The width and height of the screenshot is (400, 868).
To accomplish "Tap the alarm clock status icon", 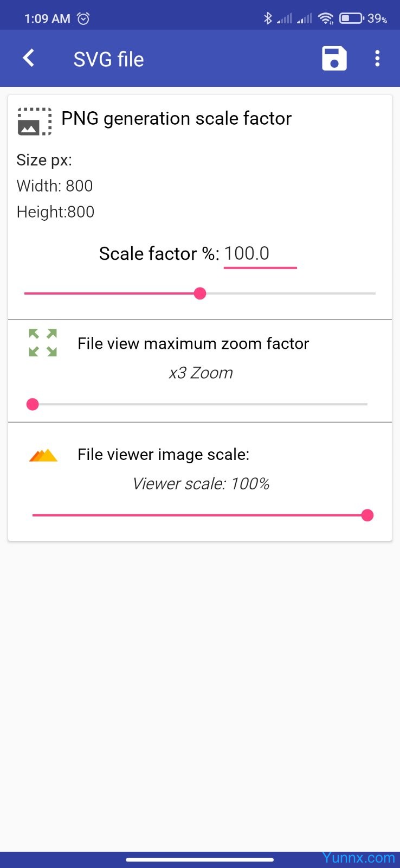I will pos(83,18).
